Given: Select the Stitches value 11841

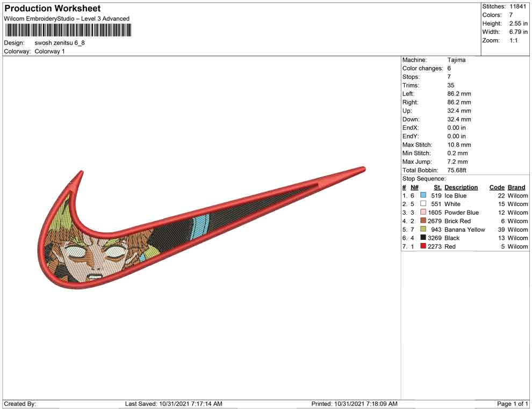Looking at the screenshot, I should point(517,6).
